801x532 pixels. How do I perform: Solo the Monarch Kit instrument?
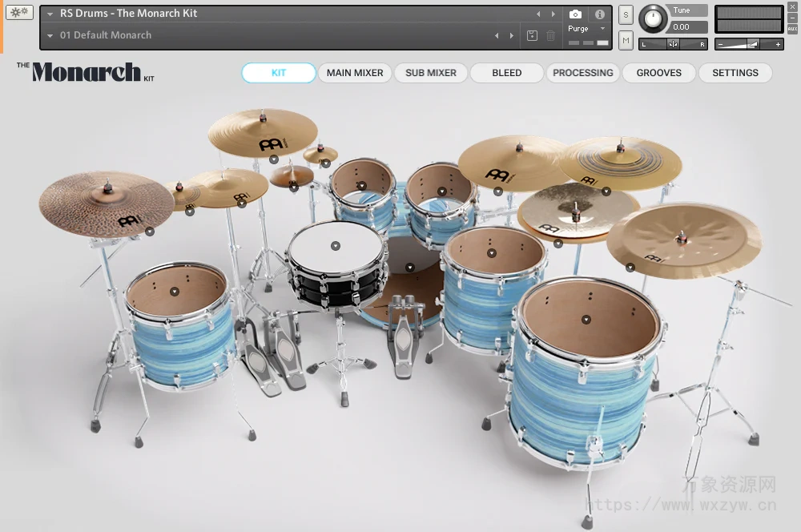[626, 15]
